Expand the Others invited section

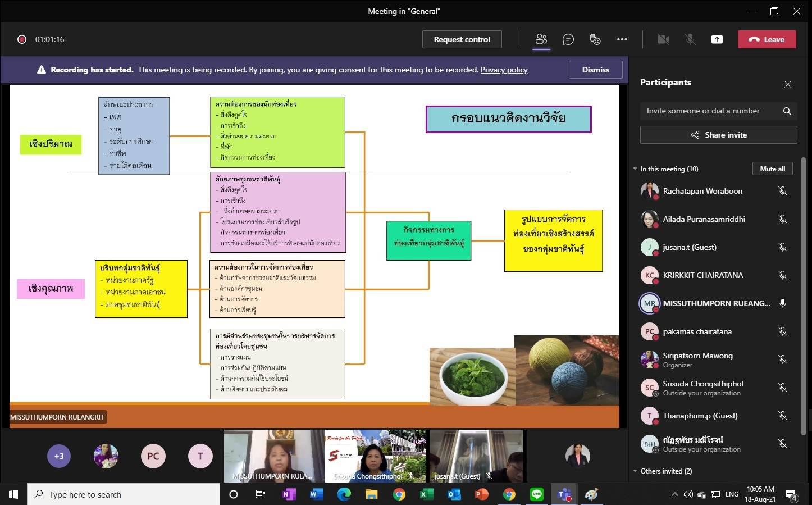635,471
